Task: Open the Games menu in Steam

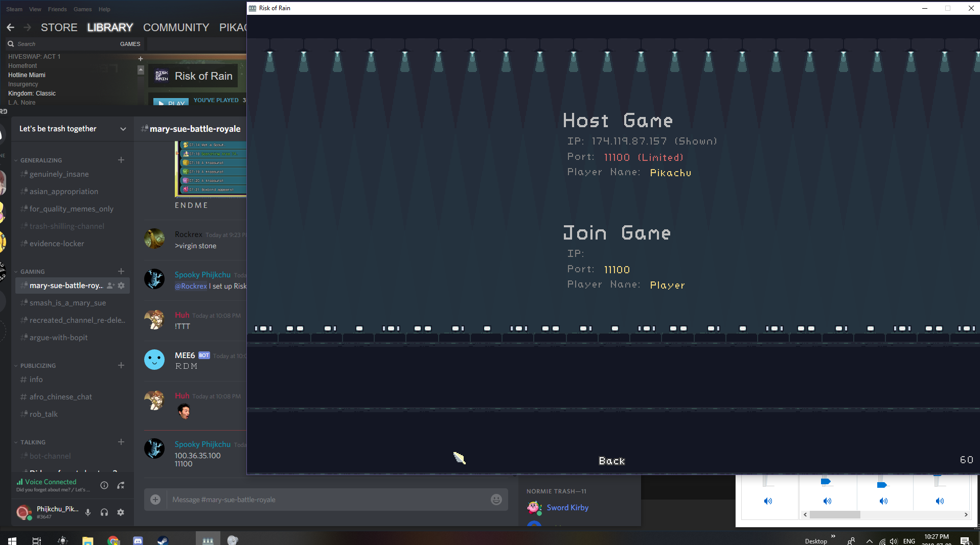Action: (82, 9)
